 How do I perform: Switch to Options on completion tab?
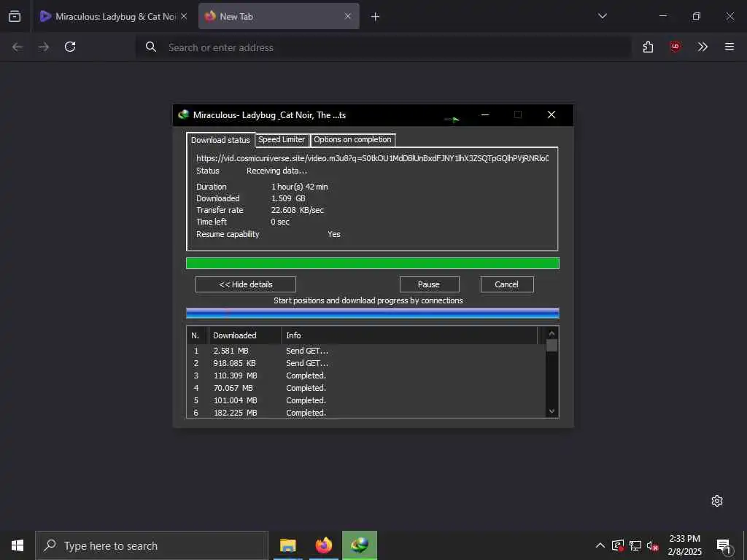352,139
